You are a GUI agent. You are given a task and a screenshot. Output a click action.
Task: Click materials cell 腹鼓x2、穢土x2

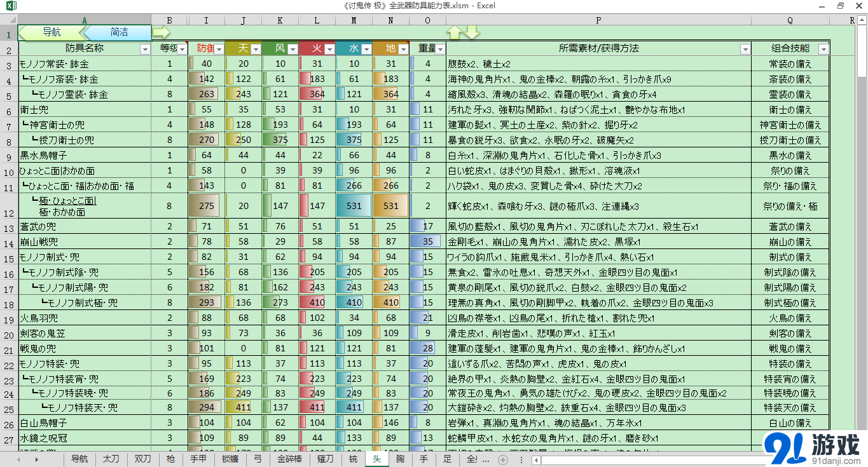[x=598, y=64]
